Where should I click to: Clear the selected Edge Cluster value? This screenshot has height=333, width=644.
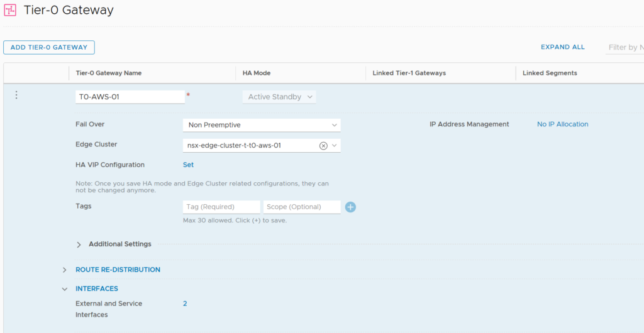click(323, 146)
